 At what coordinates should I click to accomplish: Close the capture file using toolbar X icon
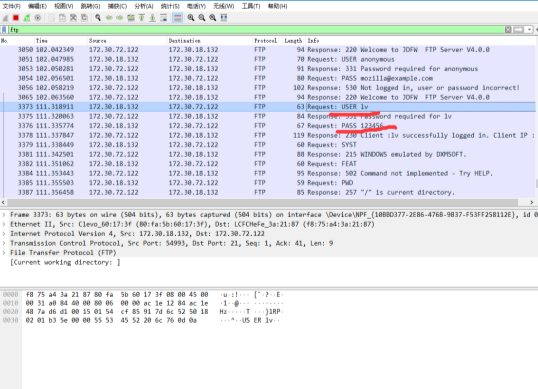coord(73,18)
